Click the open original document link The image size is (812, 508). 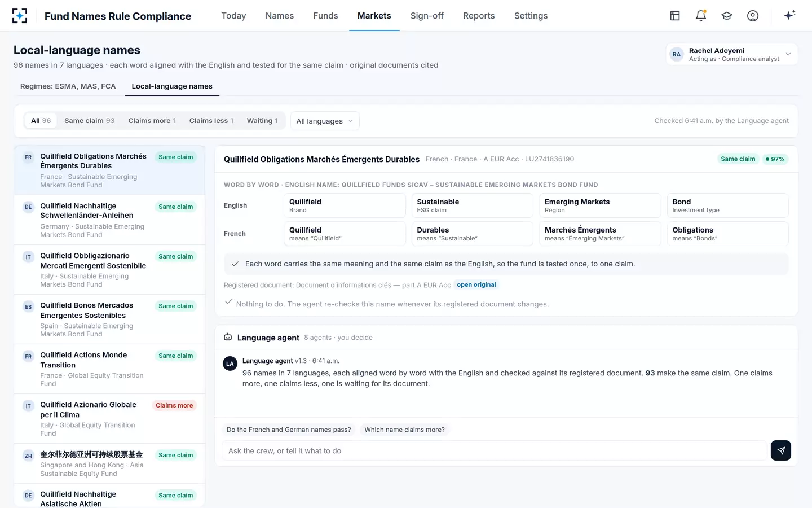pos(476,284)
